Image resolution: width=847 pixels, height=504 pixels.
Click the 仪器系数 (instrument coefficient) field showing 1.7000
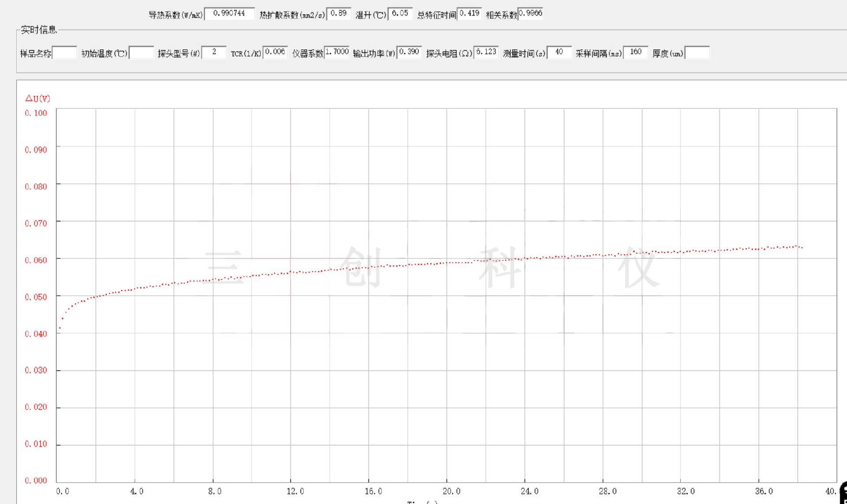click(337, 52)
